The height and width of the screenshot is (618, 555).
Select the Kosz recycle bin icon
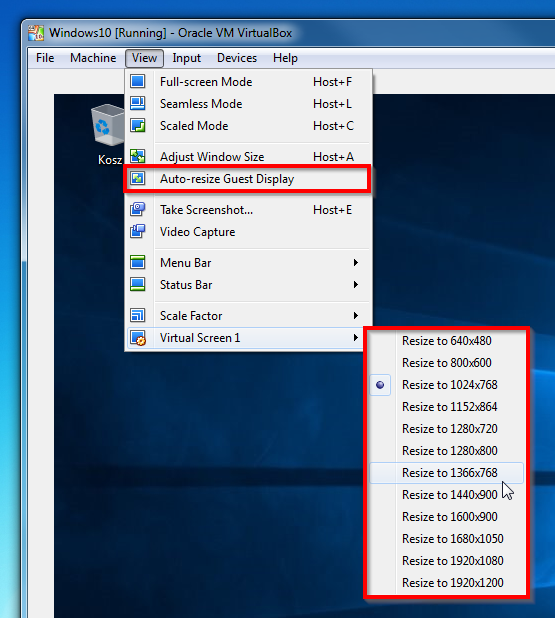point(108,125)
